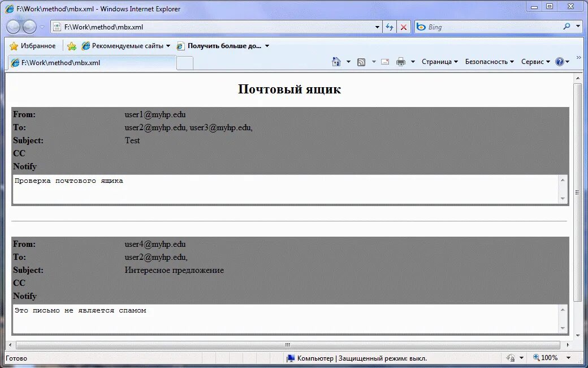Click the magnifier search icon

pyautogui.click(x=567, y=27)
